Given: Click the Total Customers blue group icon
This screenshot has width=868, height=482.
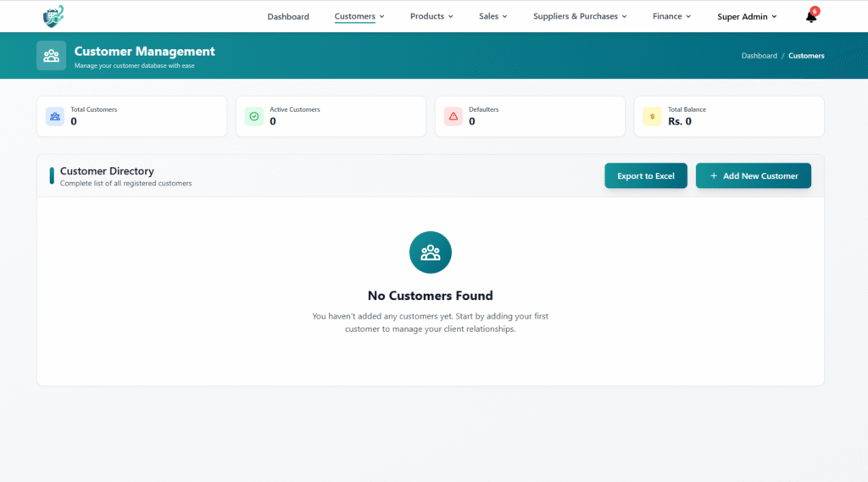Looking at the screenshot, I should 55,116.
